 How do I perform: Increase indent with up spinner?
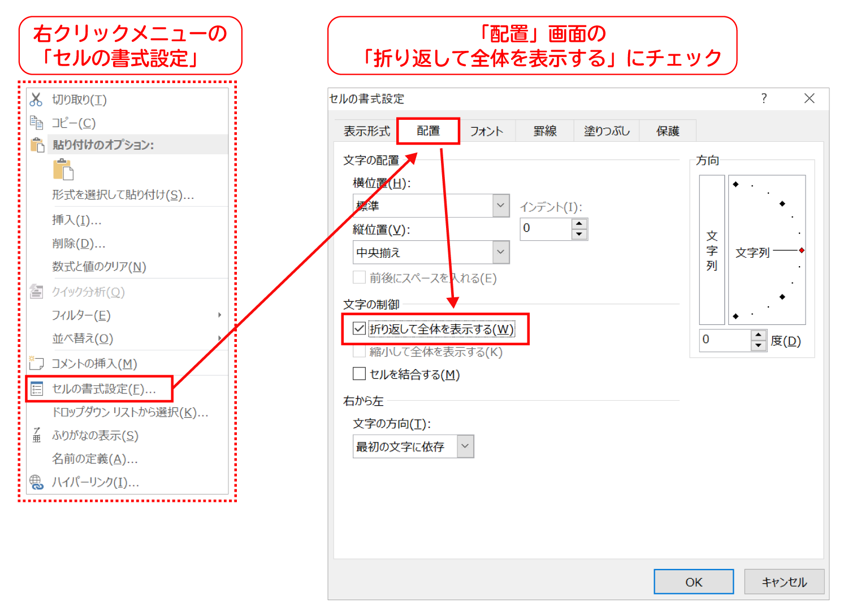[x=579, y=224]
